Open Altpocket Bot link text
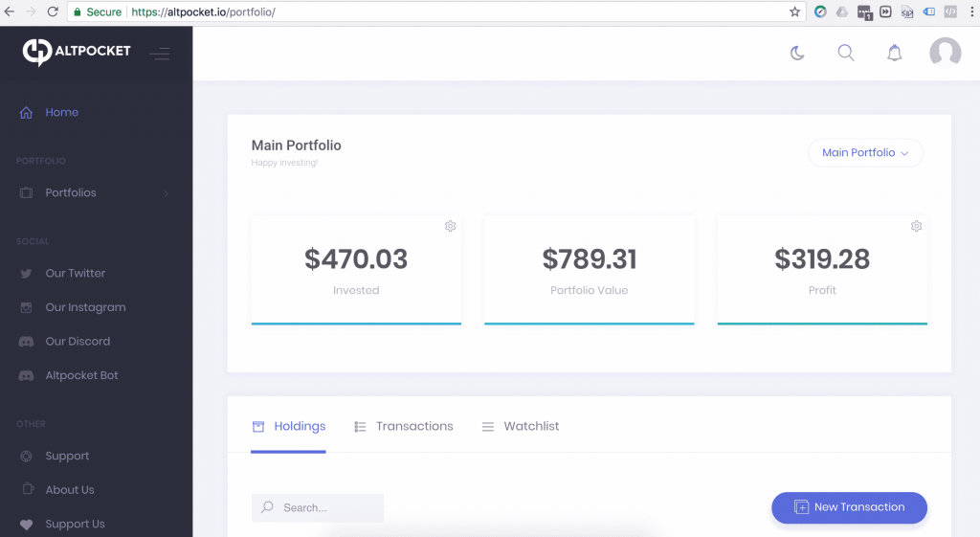980x537 pixels. (82, 376)
